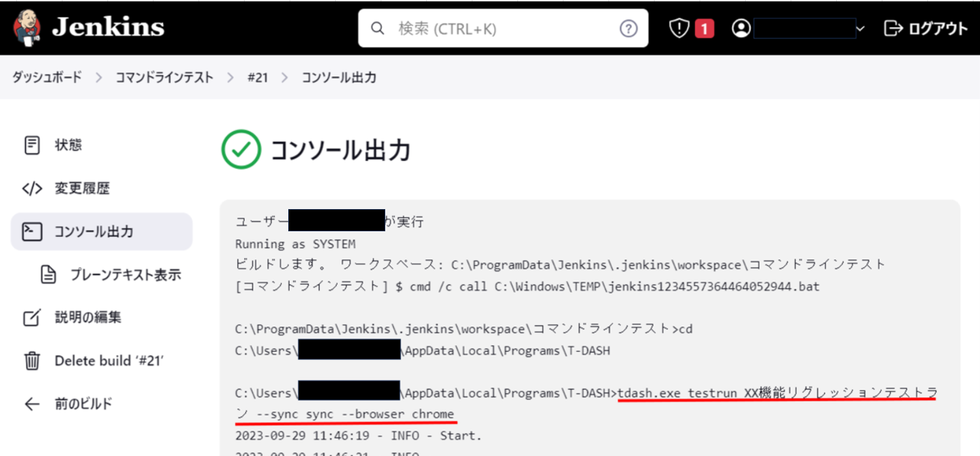The height and width of the screenshot is (456, 980).
Task: Click the logout door icon
Action: pos(893,27)
